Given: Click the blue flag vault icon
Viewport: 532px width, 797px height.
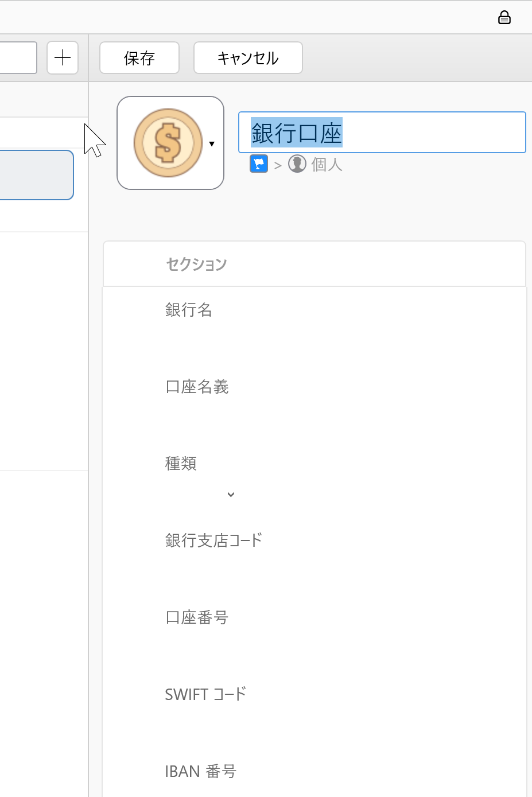Looking at the screenshot, I should coord(259,164).
